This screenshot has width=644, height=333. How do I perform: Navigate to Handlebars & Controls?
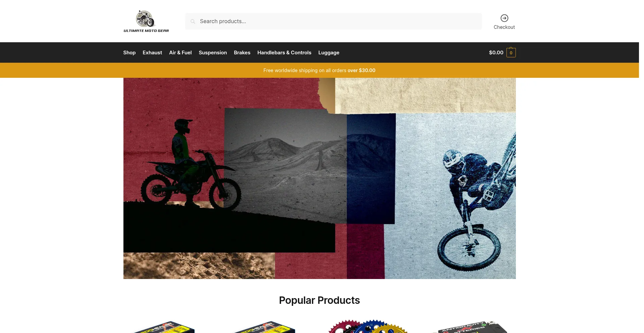tap(284, 53)
